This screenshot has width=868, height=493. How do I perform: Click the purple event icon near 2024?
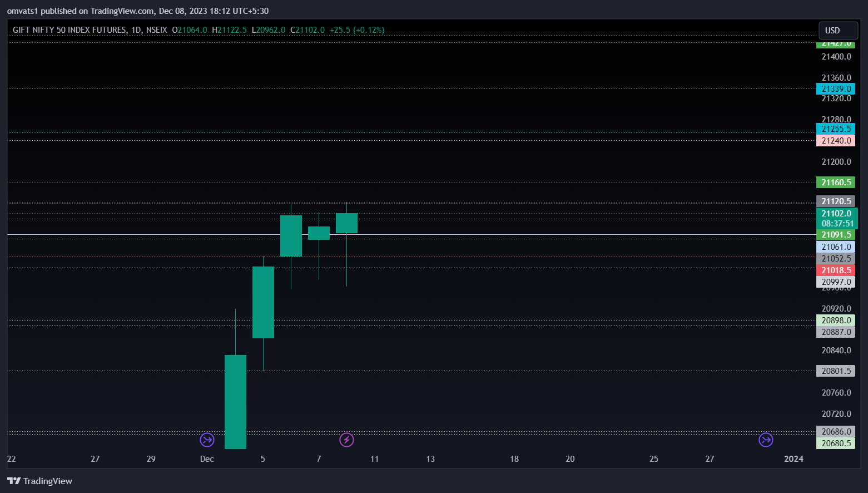(x=766, y=440)
